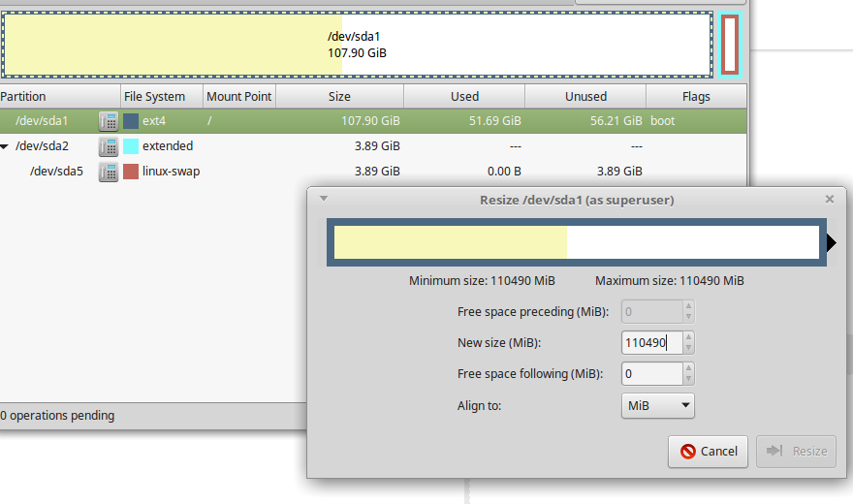The height and width of the screenshot is (504, 853).
Task: Open the Align to MiB dropdown
Action: [658, 405]
